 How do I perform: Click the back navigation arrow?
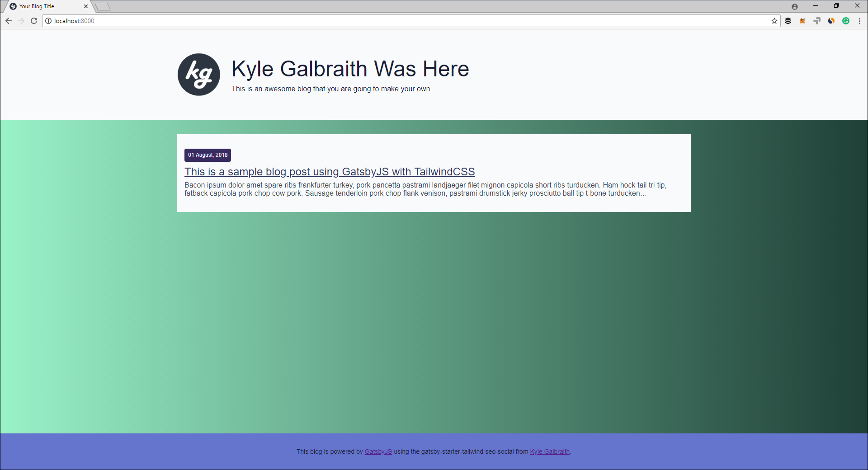point(9,21)
